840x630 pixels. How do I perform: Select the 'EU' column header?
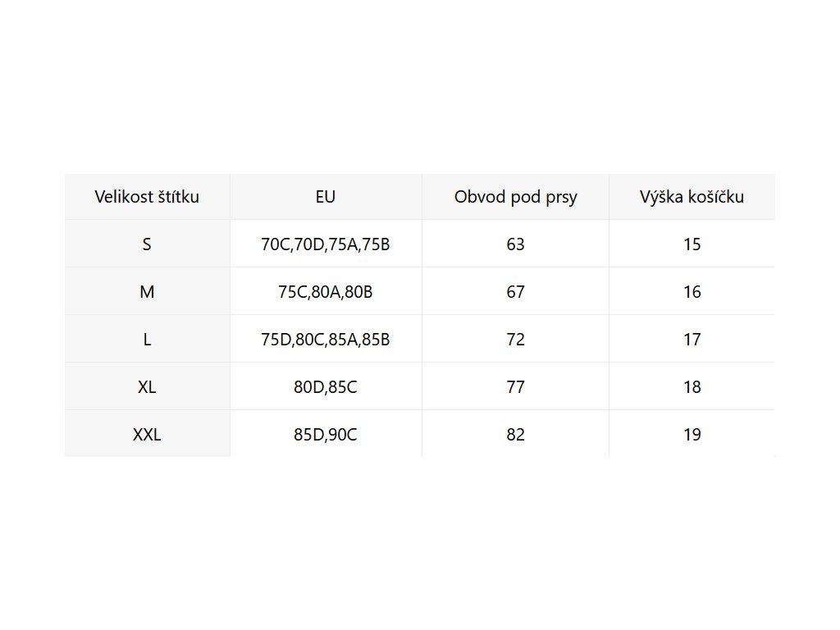coord(326,197)
